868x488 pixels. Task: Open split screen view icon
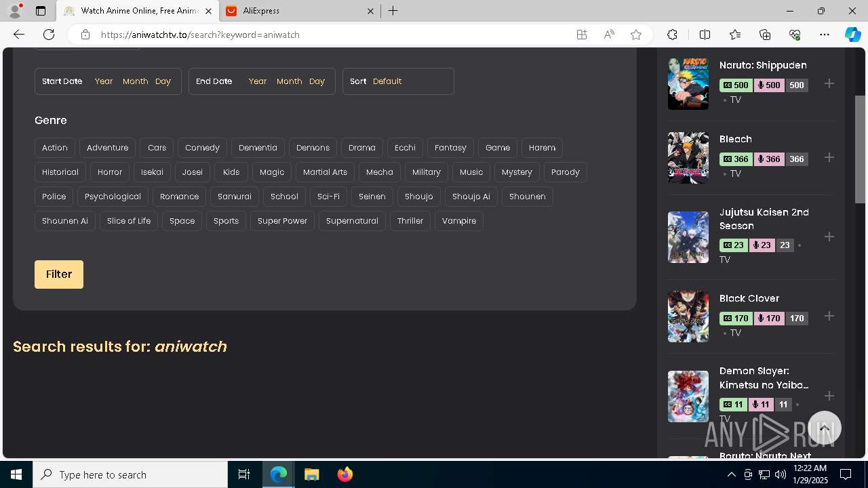click(705, 35)
